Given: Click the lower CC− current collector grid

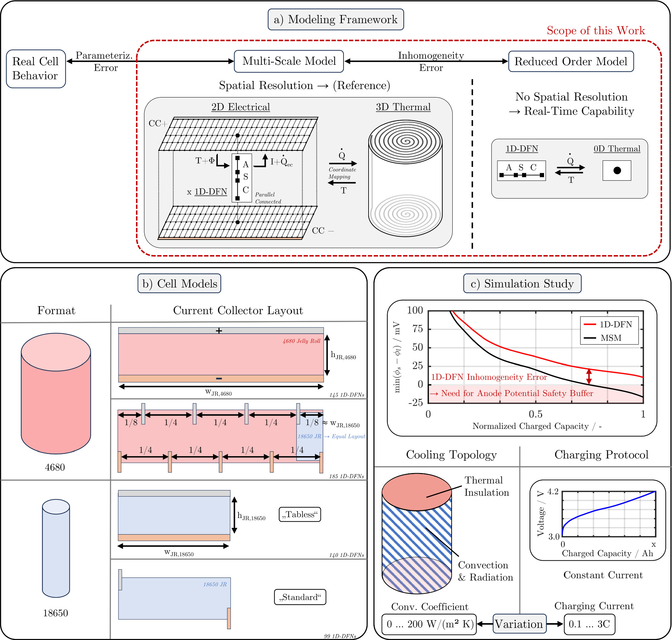Looking at the screenshot, I should pos(238,222).
